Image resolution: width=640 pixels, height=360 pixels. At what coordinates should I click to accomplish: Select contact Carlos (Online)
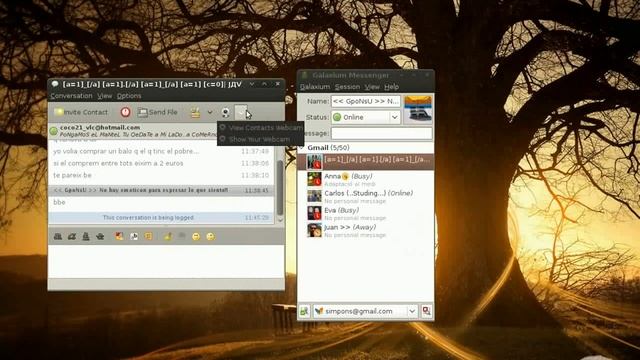pos(366,196)
